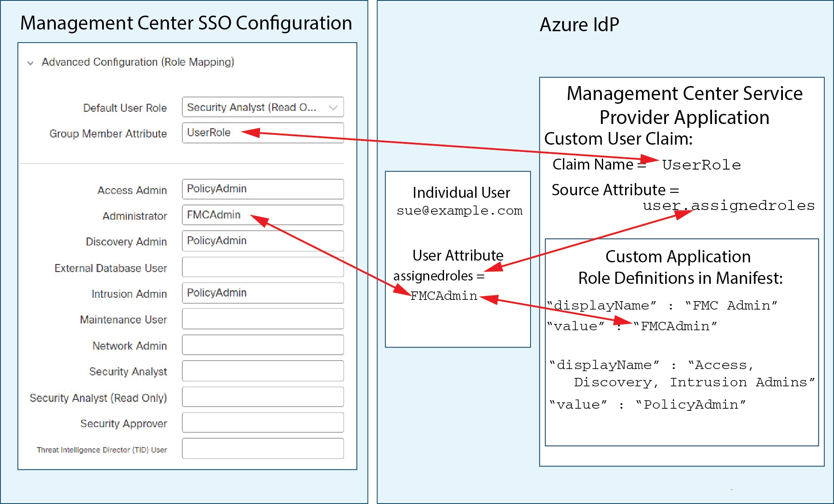Click the 'FMCAdmin' assignedroles value in Individual User box

444,296
